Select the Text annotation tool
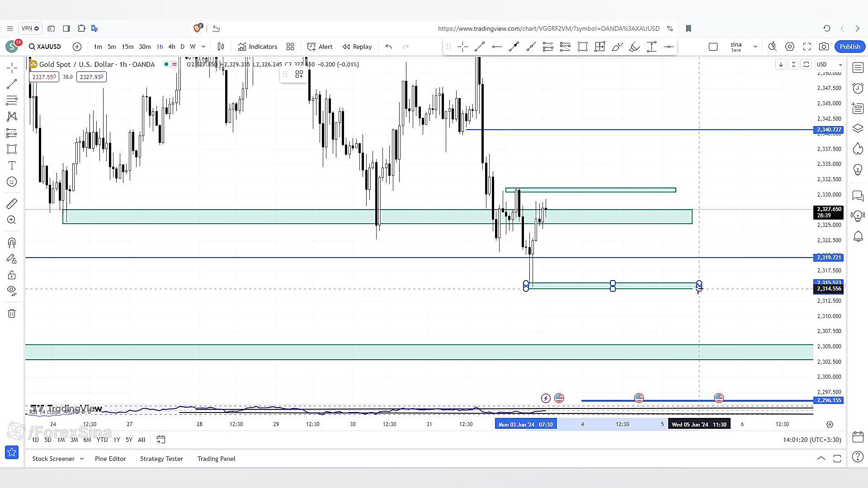 12,165
